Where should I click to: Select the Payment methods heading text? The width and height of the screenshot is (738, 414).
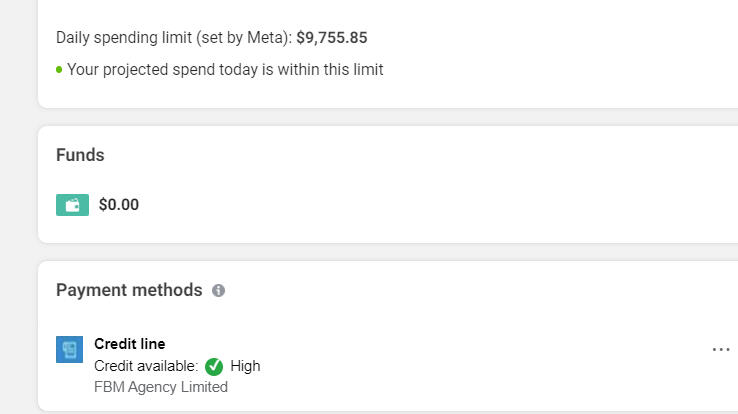[x=129, y=290]
